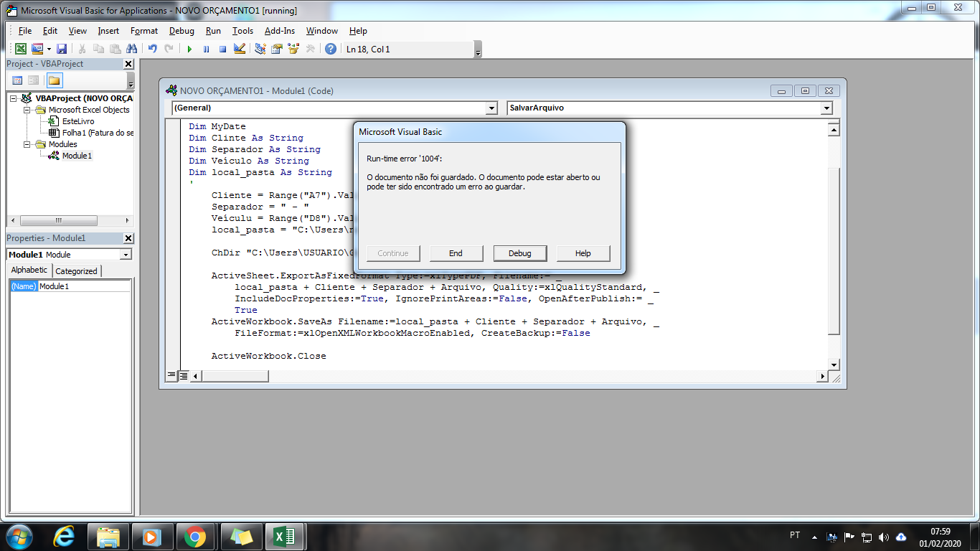The width and height of the screenshot is (980, 551).
Task: Click the (Name) property row
Action: [x=70, y=286]
